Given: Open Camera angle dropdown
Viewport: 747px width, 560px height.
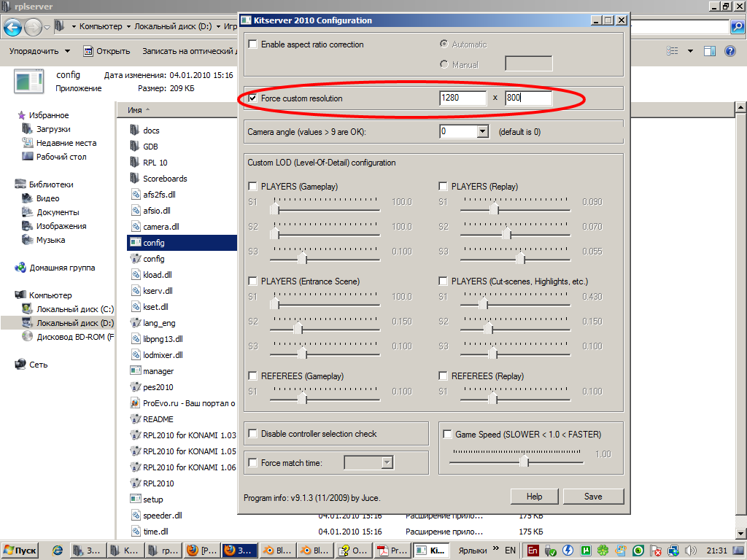Looking at the screenshot, I should pos(483,131).
